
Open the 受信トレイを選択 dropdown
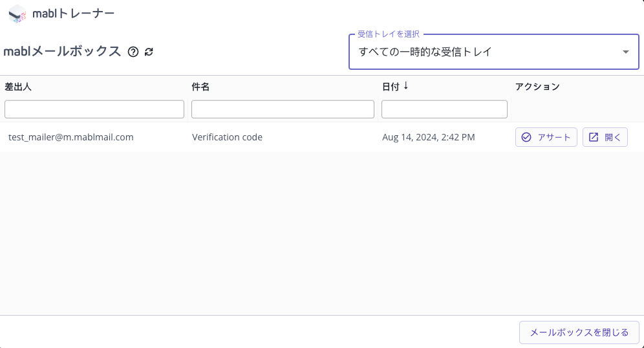[x=494, y=52]
